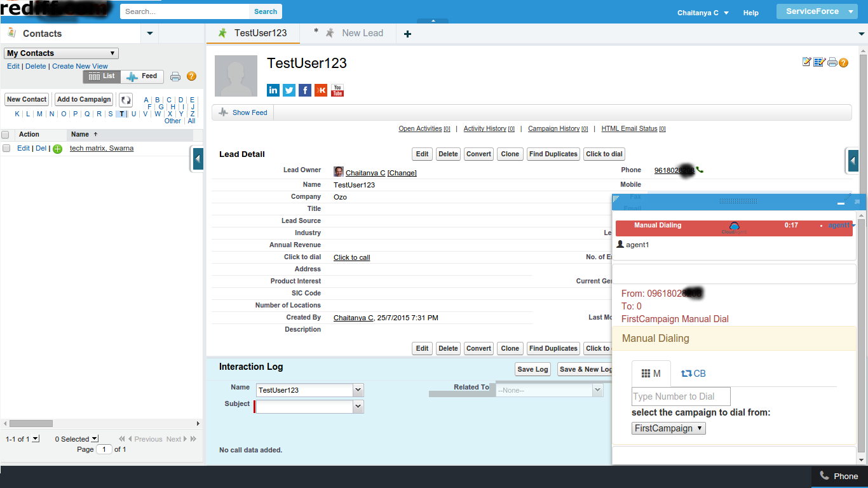Check the tech matrix contact row checkbox
This screenshot has width=868, height=488.
point(6,147)
